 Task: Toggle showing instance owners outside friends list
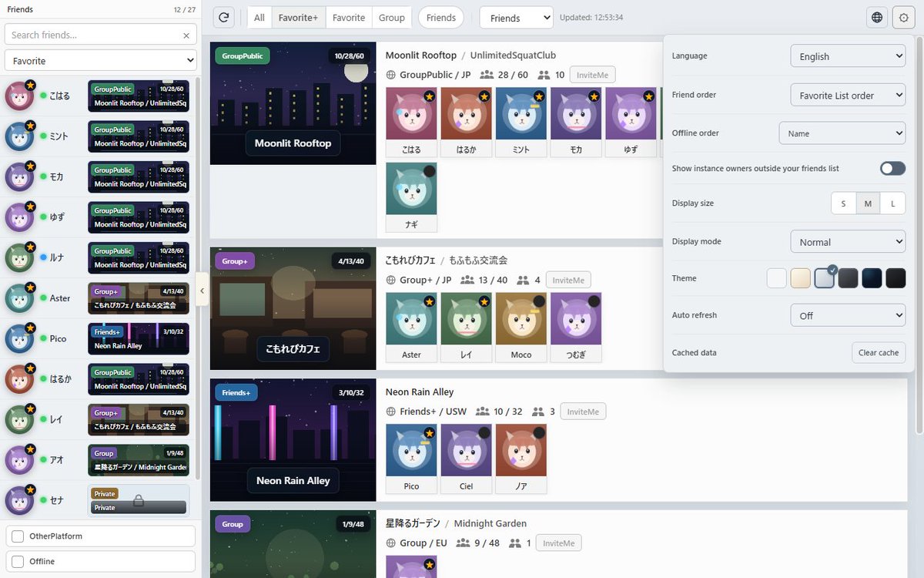point(892,168)
